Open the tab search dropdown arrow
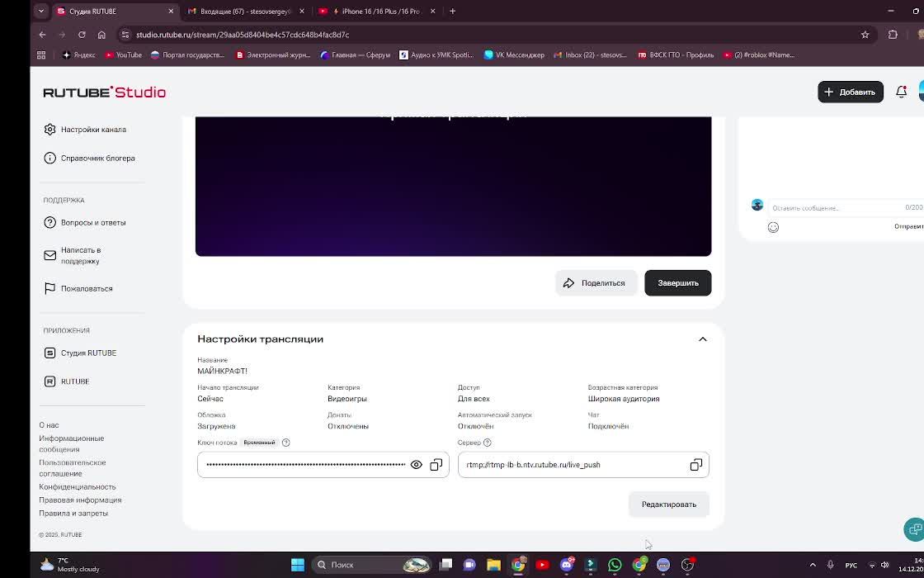Image resolution: width=924 pixels, height=578 pixels. [x=40, y=12]
